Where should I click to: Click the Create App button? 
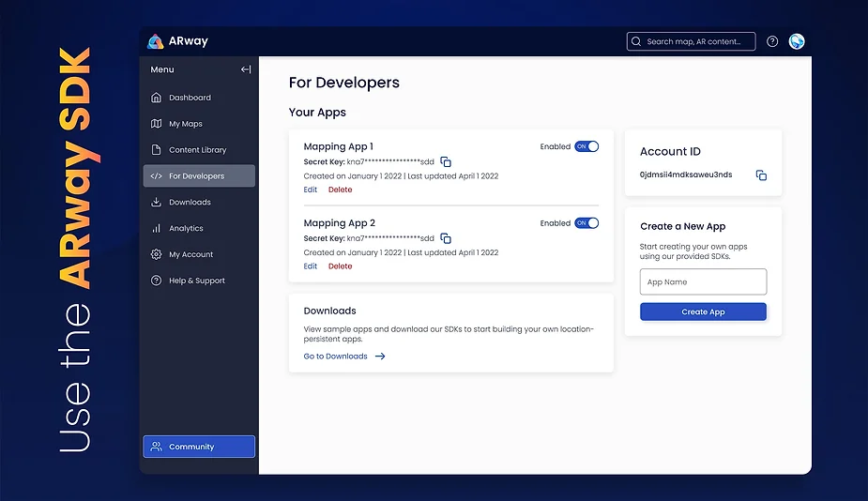tap(703, 311)
